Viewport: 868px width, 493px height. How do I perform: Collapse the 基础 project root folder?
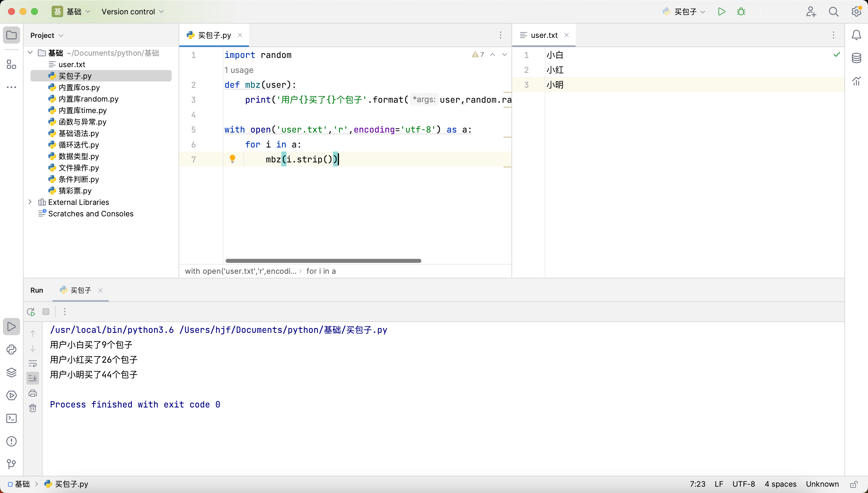pyautogui.click(x=30, y=53)
